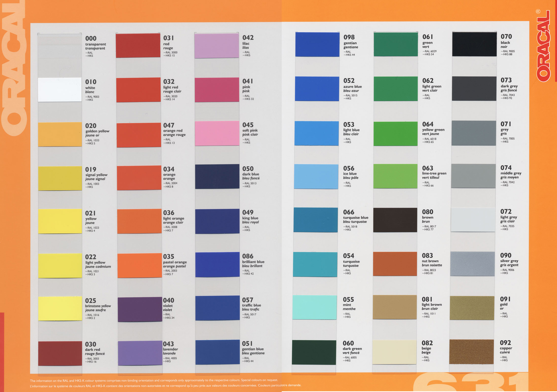Pick the 060 dark green swatch
This screenshot has width=557, height=392.
pyautogui.click(x=314, y=352)
